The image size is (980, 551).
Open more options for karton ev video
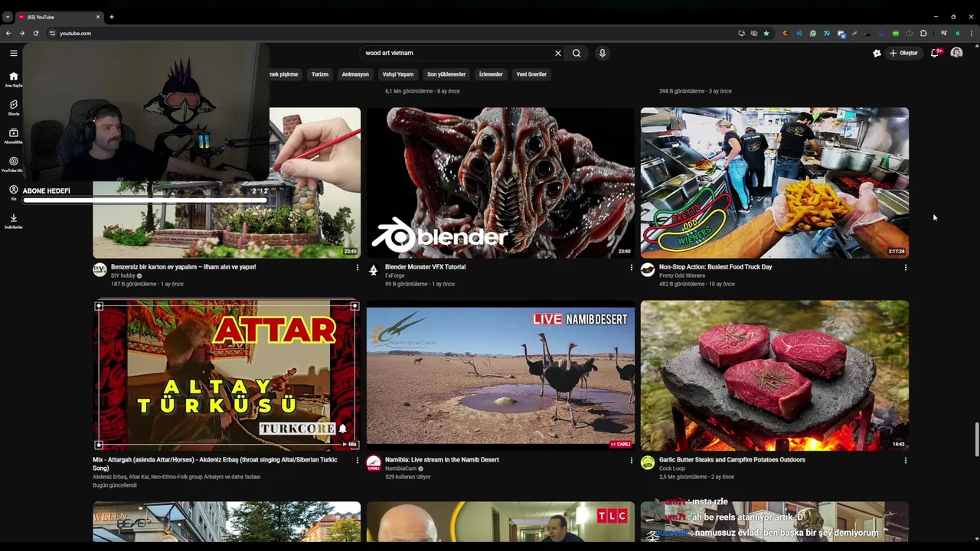pos(357,268)
